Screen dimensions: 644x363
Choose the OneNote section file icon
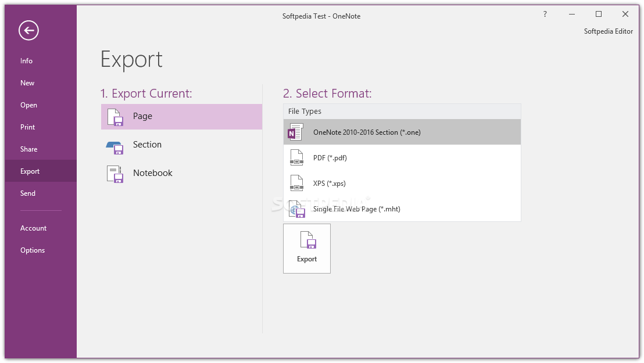click(x=296, y=132)
